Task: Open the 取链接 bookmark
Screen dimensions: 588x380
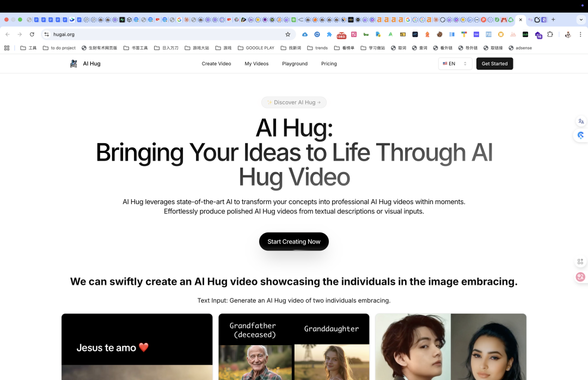Action: pyautogui.click(x=493, y=48)
